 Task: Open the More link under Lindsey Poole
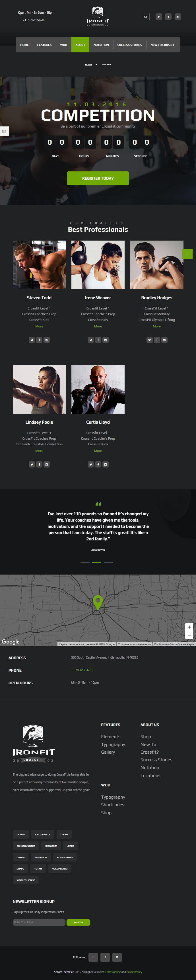tap(39, 451)
